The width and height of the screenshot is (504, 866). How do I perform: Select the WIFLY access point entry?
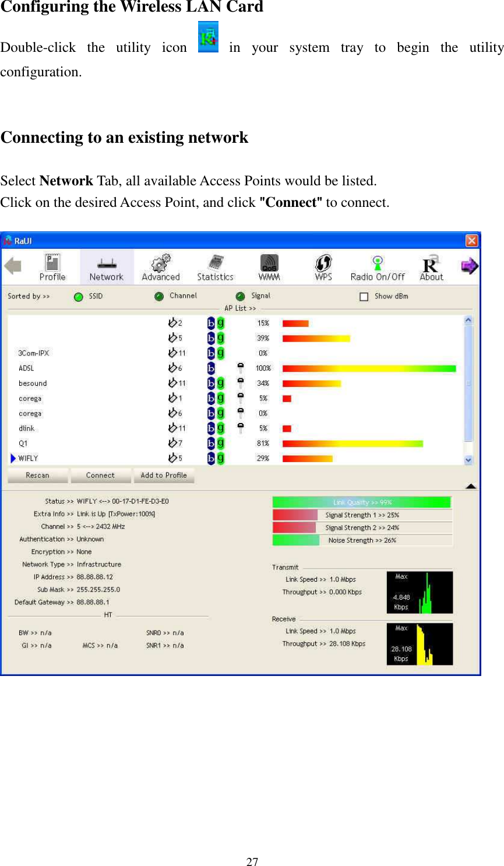[30, 458]
